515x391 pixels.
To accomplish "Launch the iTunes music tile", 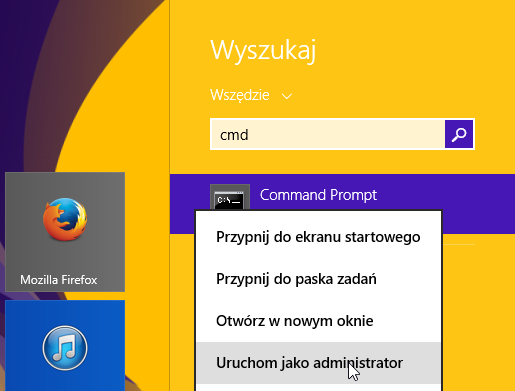I will [x=65, y=346].
